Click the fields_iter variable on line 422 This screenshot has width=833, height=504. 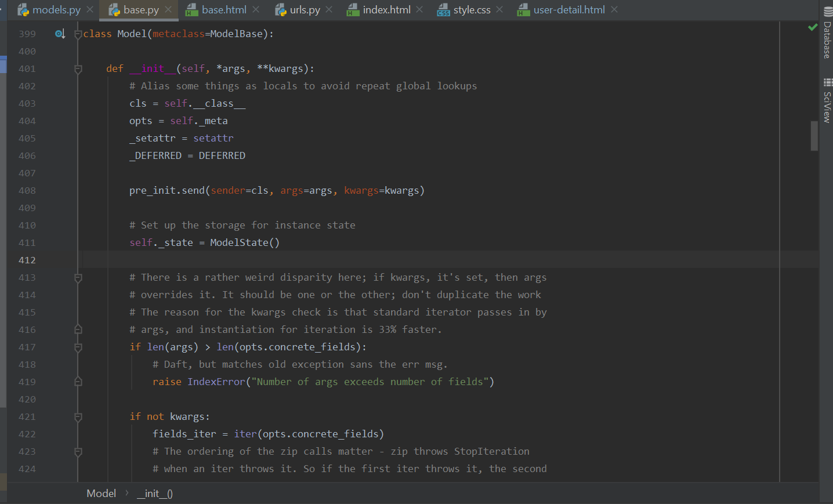[x=184, y=434]
